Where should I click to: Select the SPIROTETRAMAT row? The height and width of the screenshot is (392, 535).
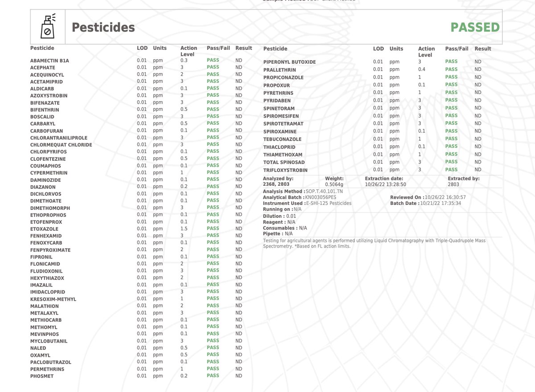(x=283, y=124)
